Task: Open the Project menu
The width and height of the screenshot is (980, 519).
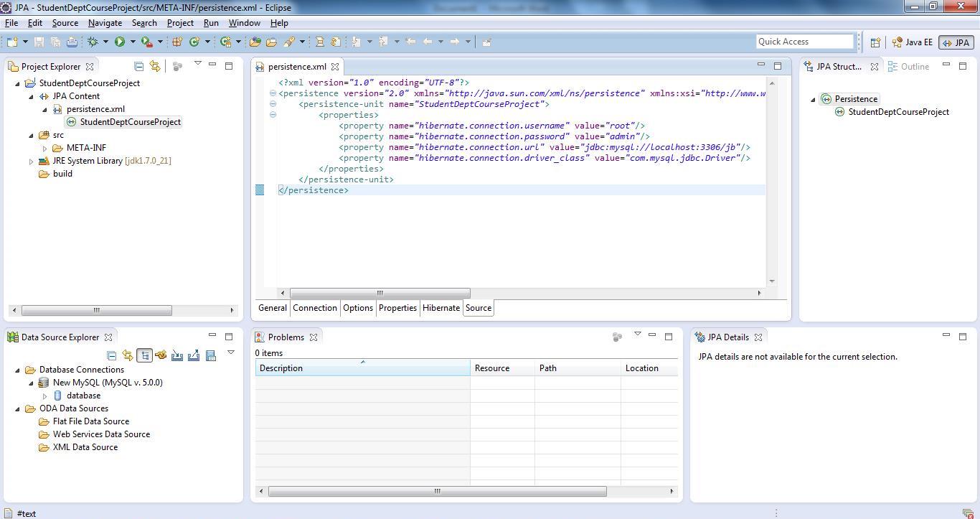Action: tap(180, 23)
